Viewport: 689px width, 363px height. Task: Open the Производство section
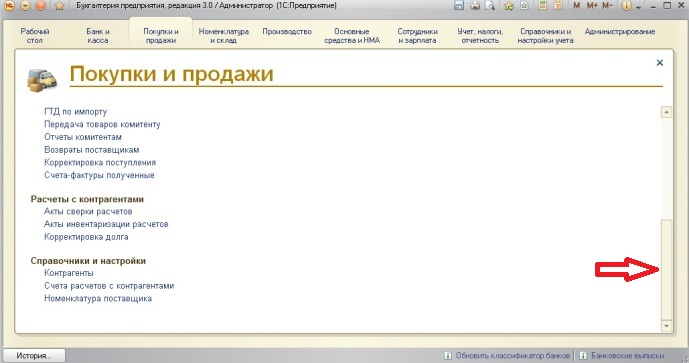click(x=287, y=31)
